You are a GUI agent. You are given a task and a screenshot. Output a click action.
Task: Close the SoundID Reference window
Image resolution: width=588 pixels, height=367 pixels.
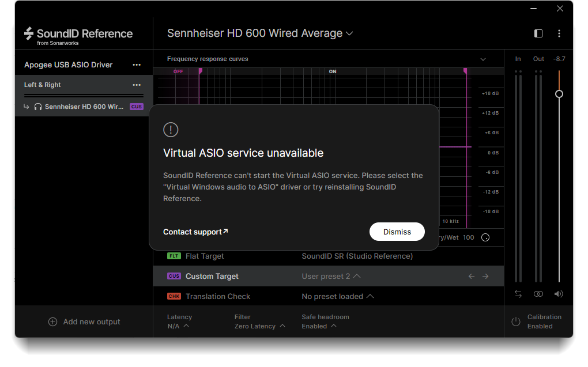click(560, 8)
